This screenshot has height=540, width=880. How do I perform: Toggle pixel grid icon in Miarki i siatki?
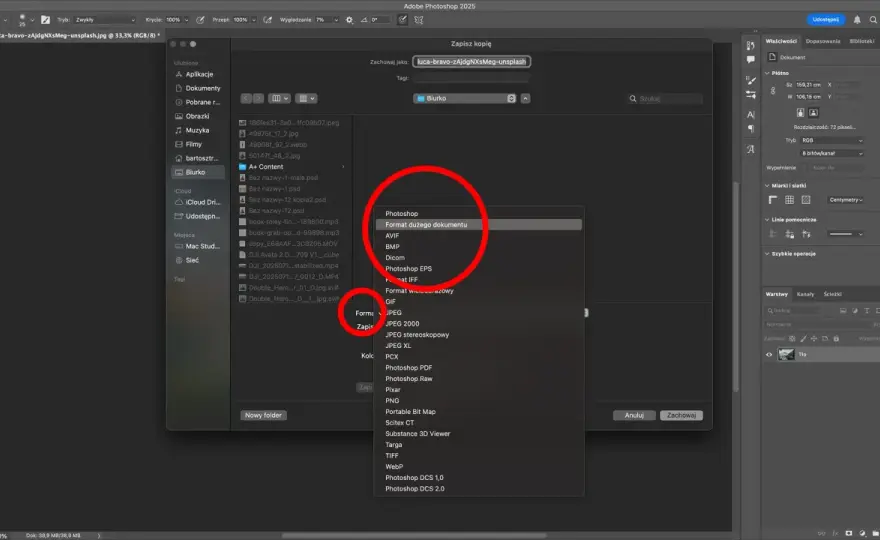coord(806,200)
